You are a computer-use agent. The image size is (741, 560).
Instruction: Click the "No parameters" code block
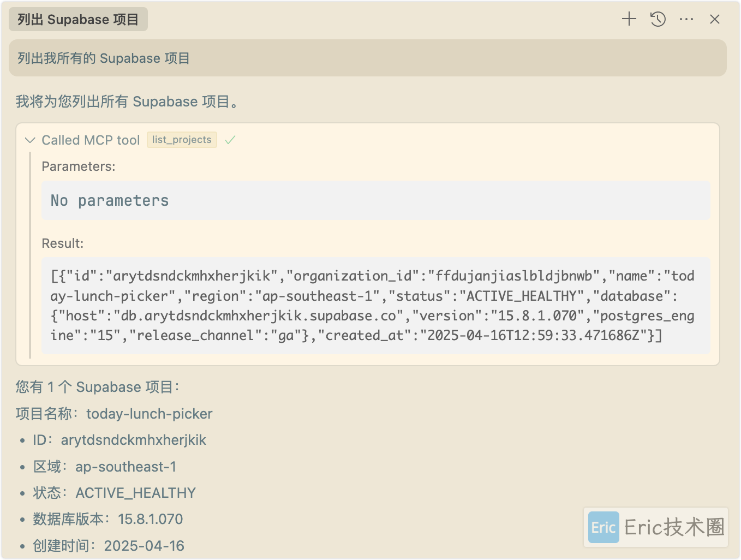(x=375, y=201)
